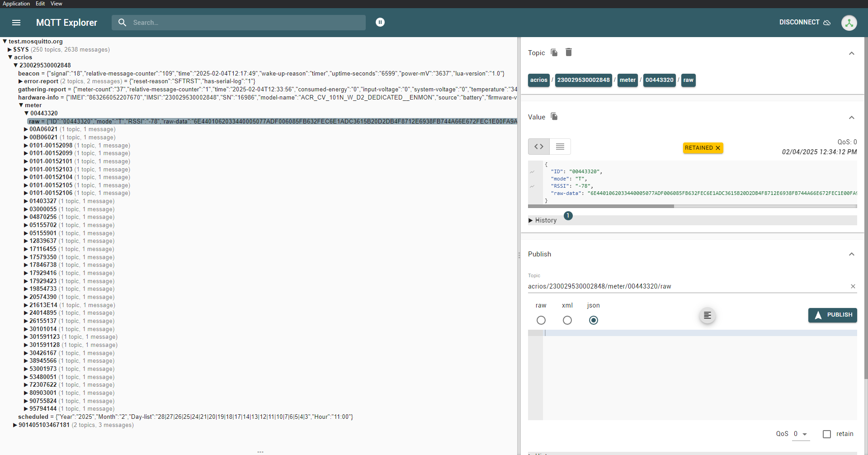Select the json payload format

(594, 320)
